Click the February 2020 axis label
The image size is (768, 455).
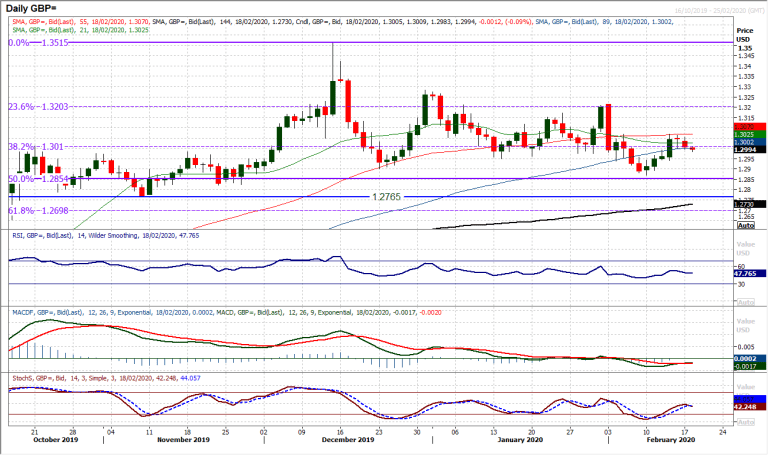coord(671,440)
